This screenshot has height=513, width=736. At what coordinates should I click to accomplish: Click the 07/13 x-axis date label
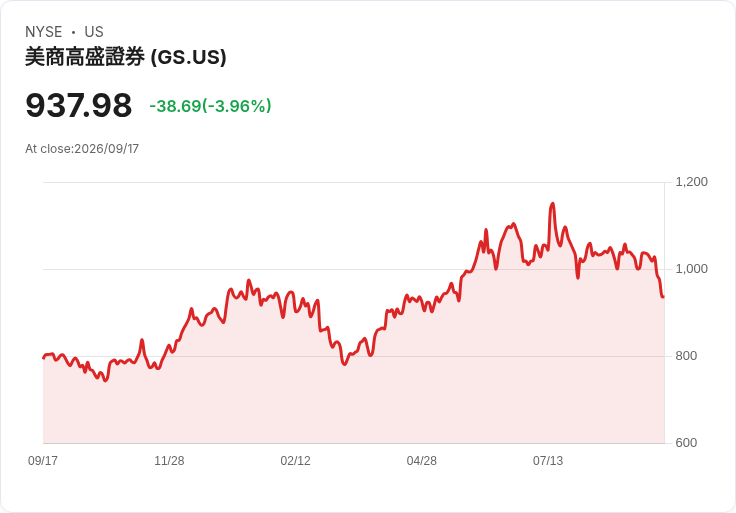[x=548, y=460]
